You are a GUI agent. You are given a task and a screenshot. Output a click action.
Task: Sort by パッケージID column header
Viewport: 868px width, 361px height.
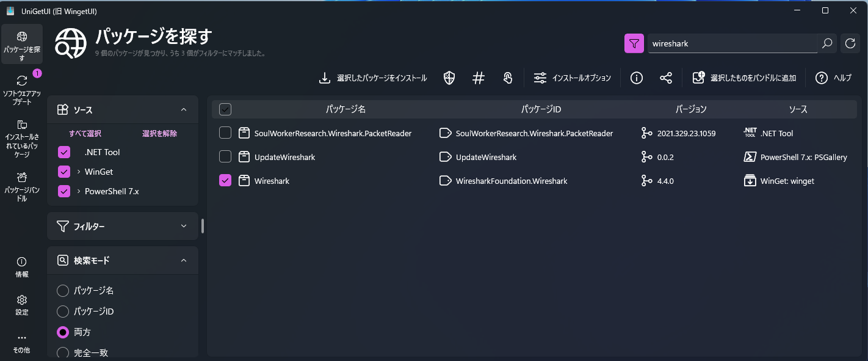[541, 109]
